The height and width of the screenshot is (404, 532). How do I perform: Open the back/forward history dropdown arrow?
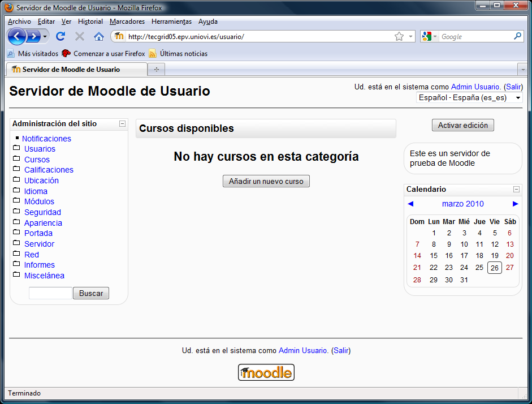coord(45,36)
